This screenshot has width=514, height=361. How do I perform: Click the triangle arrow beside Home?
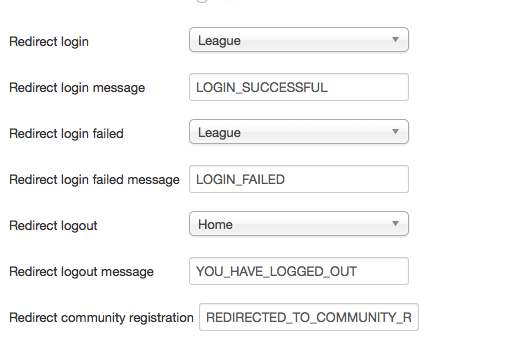click(395, 224)
